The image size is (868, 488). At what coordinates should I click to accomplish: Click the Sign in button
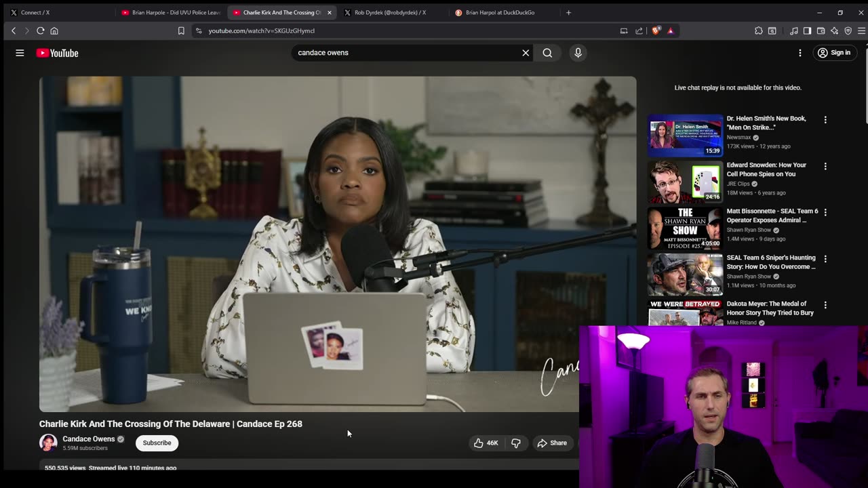[833, 53]
